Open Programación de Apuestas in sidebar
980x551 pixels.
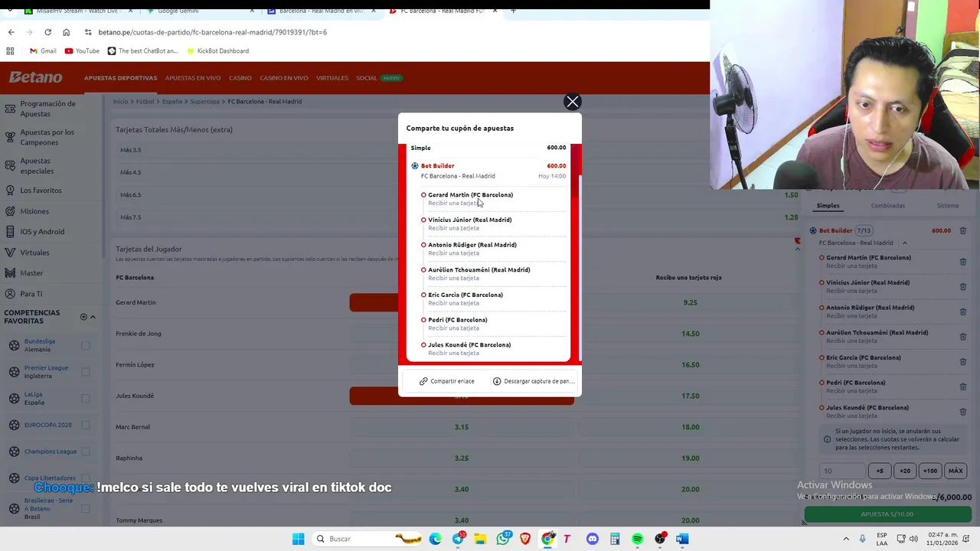[x=47, y=109]
